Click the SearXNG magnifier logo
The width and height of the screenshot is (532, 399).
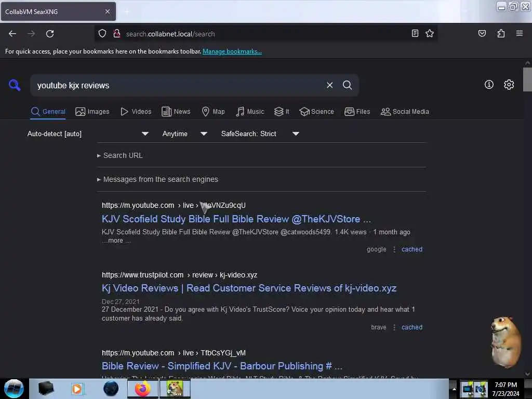[x=15, y=85]
